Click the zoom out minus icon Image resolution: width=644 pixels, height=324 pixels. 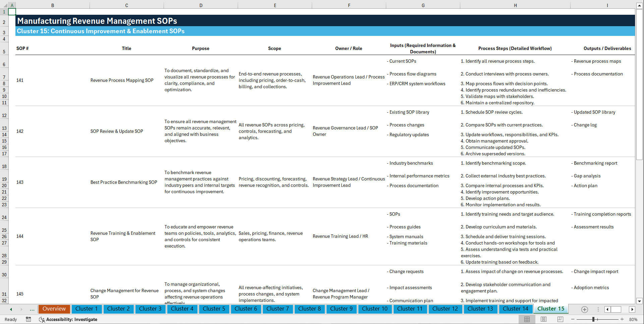point(573,319)
